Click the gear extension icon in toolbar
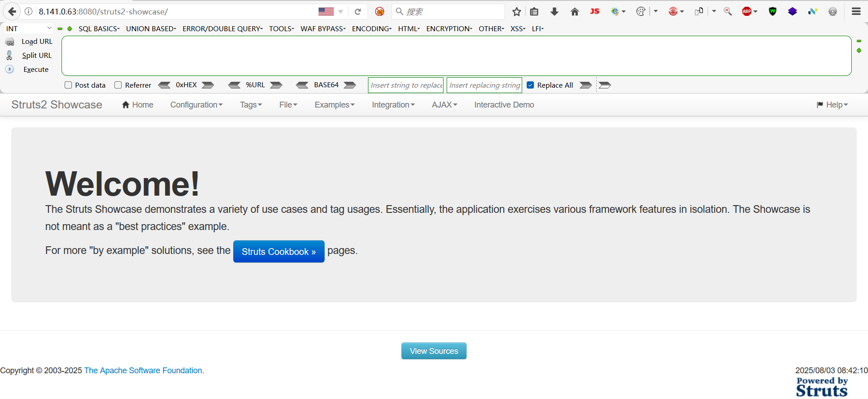Viewport: 868px width, 399px height. click(833, 12)
